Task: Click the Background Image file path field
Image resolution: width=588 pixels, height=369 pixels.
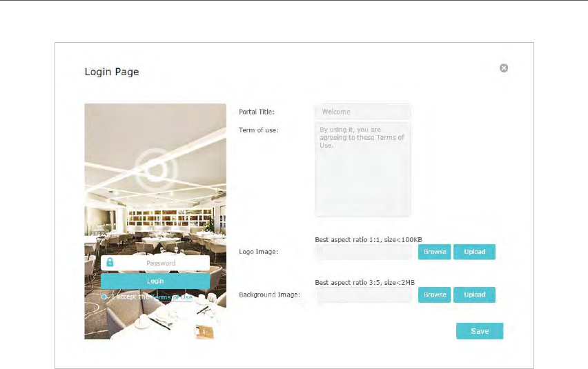Action: 364,295
